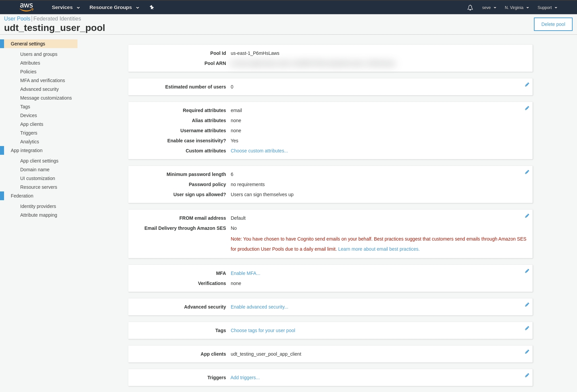Click 'Users can sign themselves up' value
The height and width of the screenshot is (392, 577).
click(262, 194)
